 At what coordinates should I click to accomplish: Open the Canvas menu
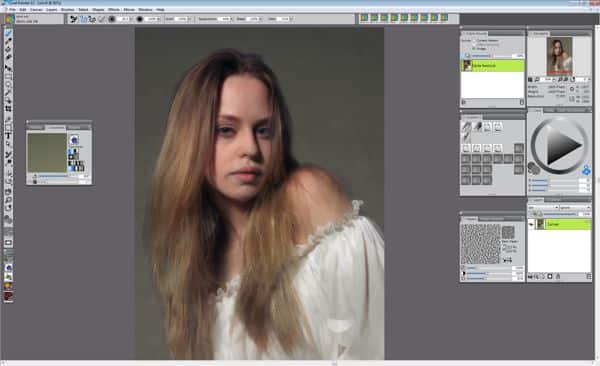point(36,10)
